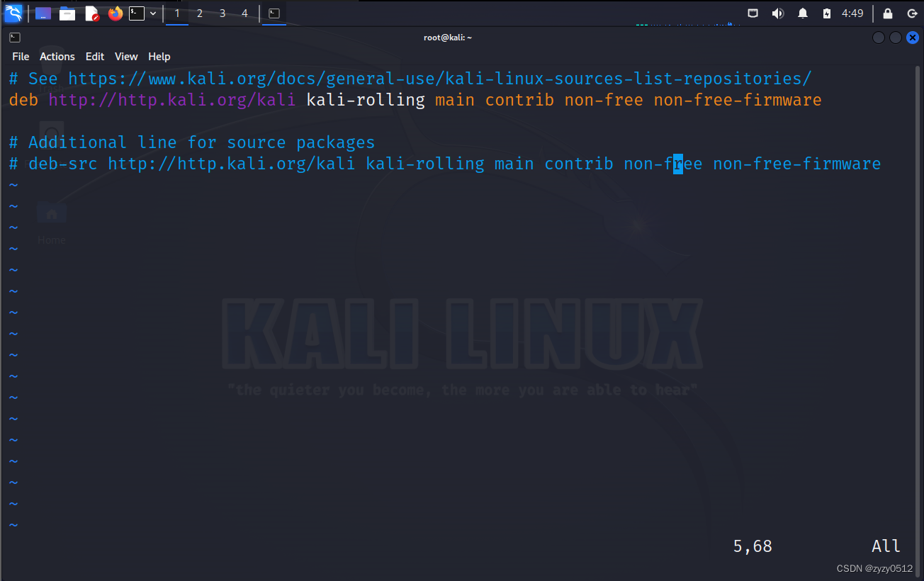Switch to workspace 2
This screenshot has width=924, height=581.
coord(200,13)
